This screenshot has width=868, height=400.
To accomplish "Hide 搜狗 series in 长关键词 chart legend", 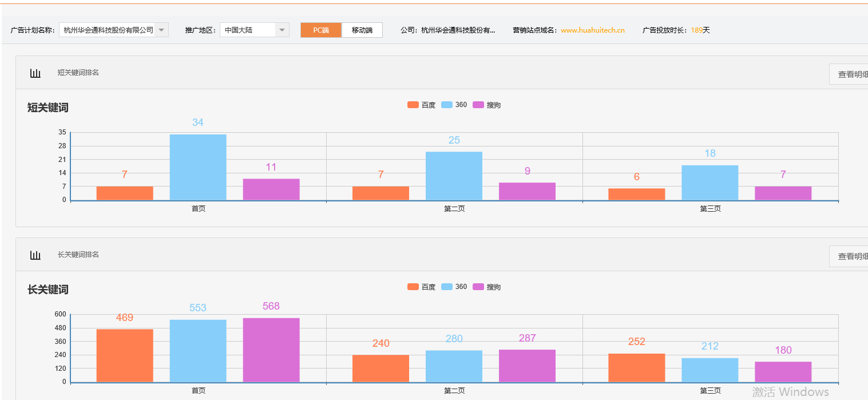I will coord(487,287).
